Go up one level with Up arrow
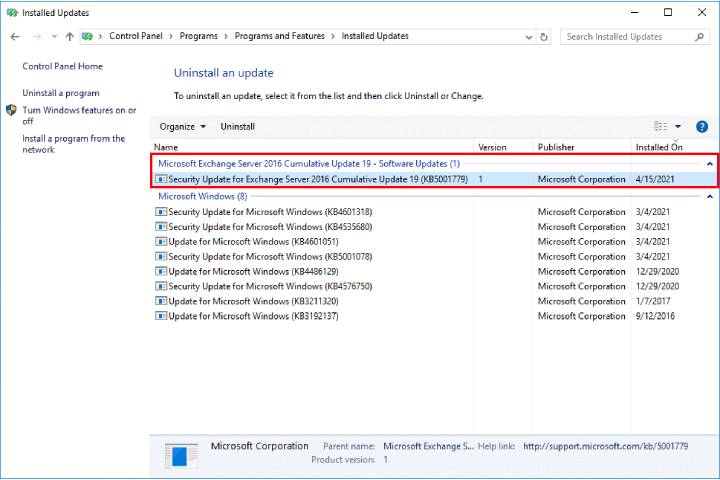The image size is (720, 480). [x=69, y=37]
